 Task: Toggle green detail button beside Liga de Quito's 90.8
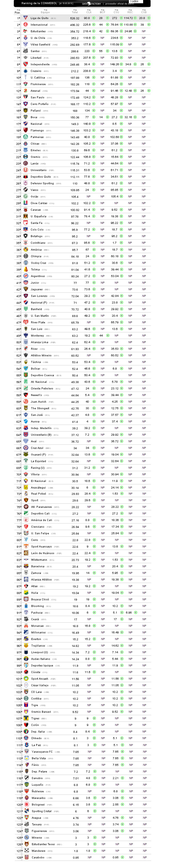click(94, 18)
